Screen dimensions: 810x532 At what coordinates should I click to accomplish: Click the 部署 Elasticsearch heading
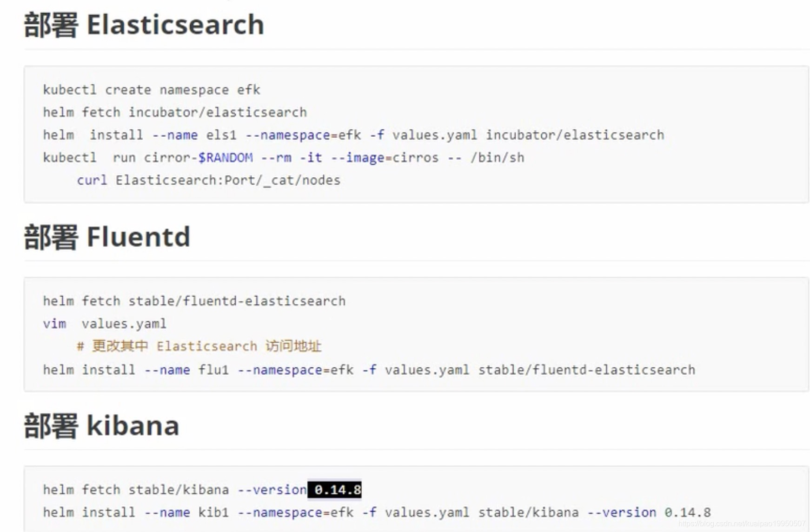tap(144, 25)
